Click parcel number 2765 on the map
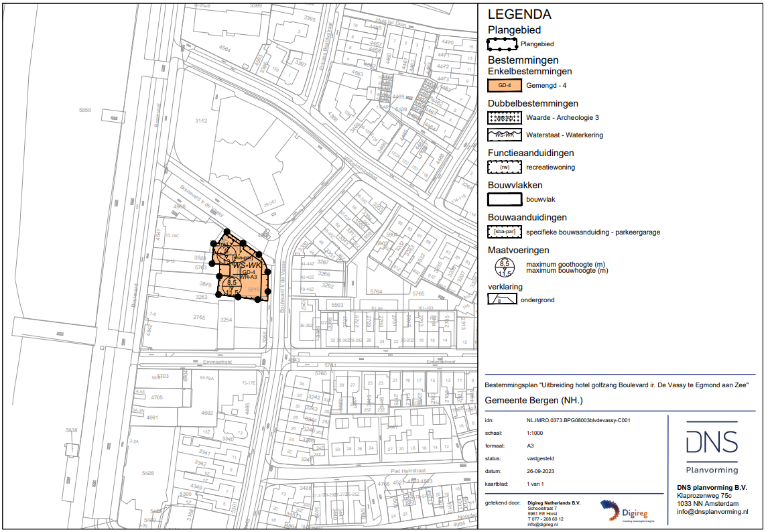This screenshot has width=768, height=532. (x=199, y=318)
